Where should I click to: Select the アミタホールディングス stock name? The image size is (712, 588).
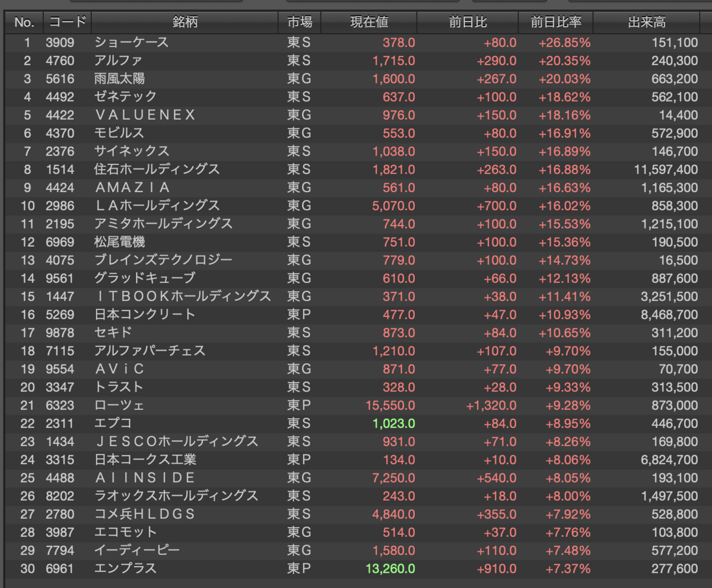click(x=163, y=224)
